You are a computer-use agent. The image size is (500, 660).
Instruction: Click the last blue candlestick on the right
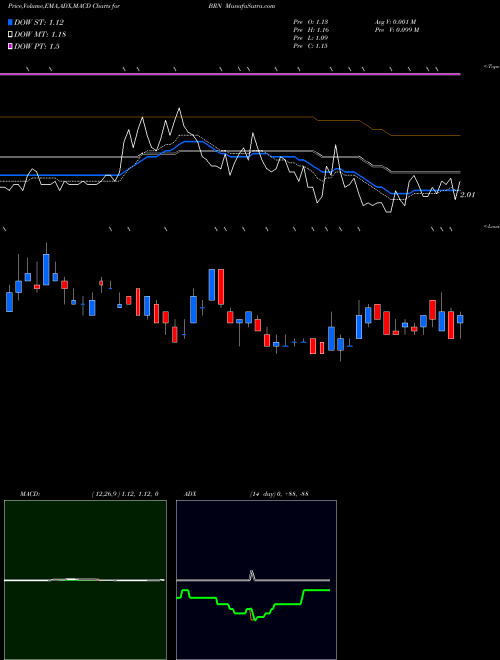(x=460, y=319)
